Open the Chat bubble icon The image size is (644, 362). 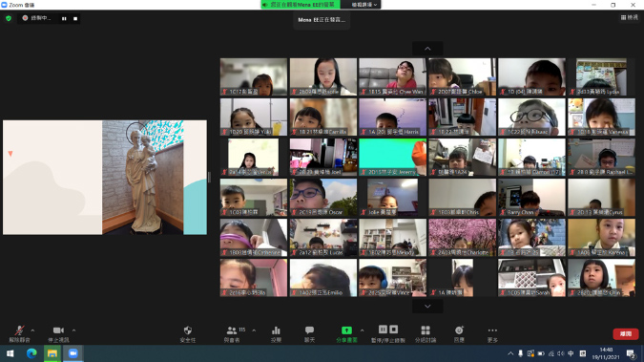[x=309, y=333]
